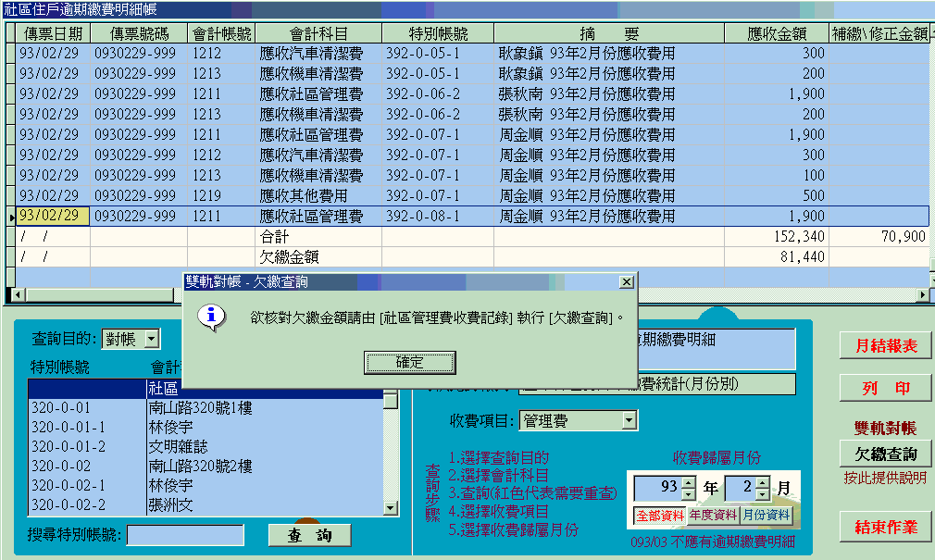Click the amount 500 in 應收其他費用 row
Viewport: 935px width, 560px height.
point(777,195)
